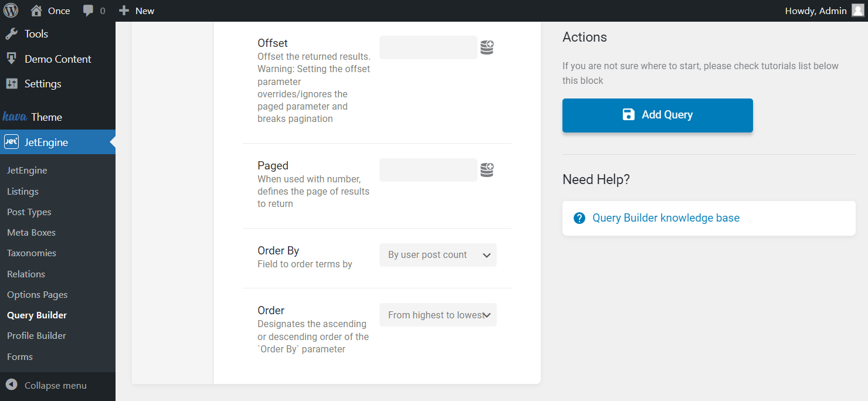Open Forms submenu page

pos(20,357)
